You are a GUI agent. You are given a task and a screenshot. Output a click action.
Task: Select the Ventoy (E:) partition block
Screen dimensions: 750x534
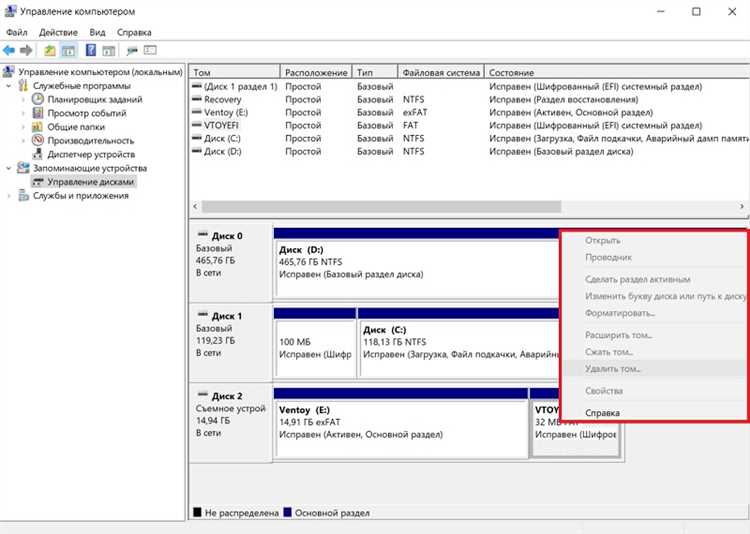click(401, 429)
